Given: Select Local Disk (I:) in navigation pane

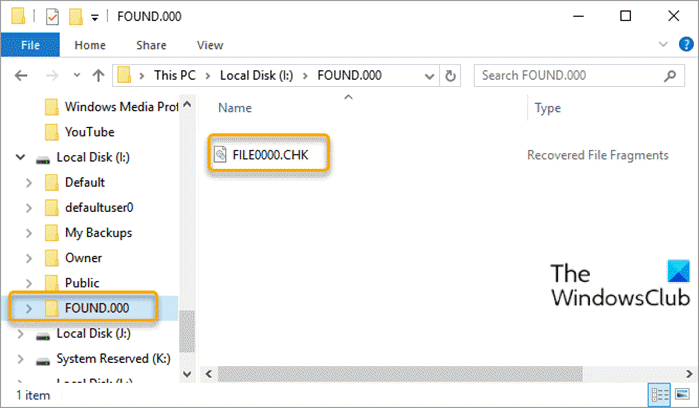Looking at the screenshot, I should tap(83, 158).
